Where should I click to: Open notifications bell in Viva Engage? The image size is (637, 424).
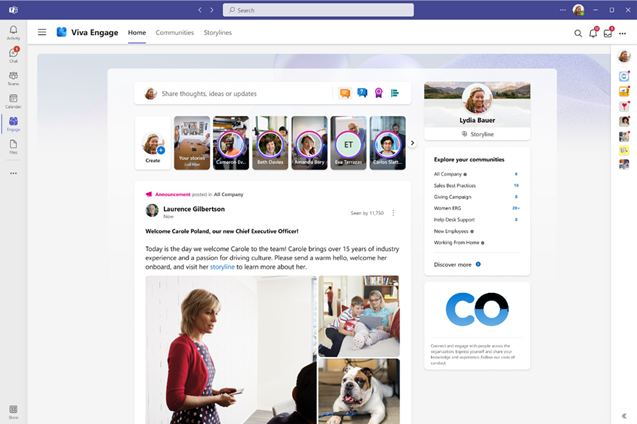pyautogui.click(x=593, y=33)
